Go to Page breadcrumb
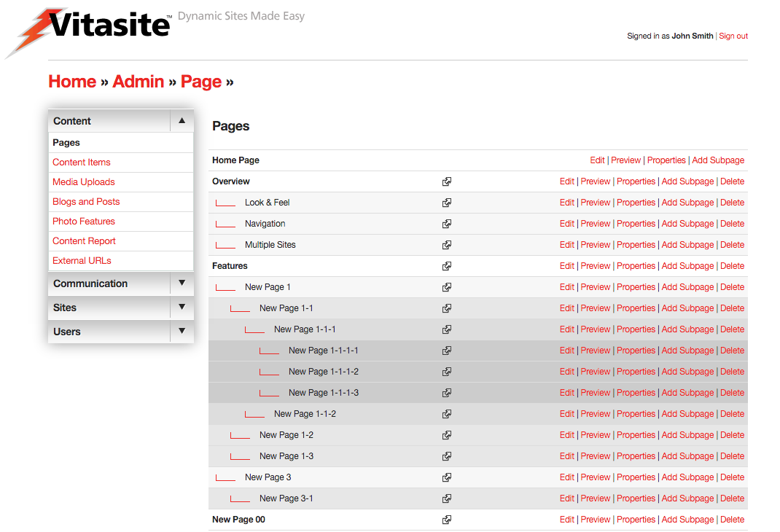Image resolution: width=780 pixels, height=532 pixels. [201, 82]
